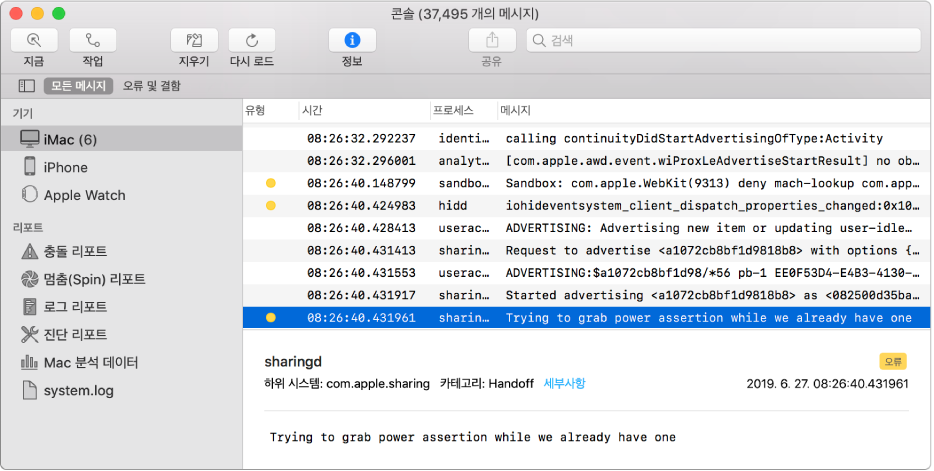Open system.log in sidebar
Image resolution: width=934 pixels, height=471 pixels.
tap(122, 391)
